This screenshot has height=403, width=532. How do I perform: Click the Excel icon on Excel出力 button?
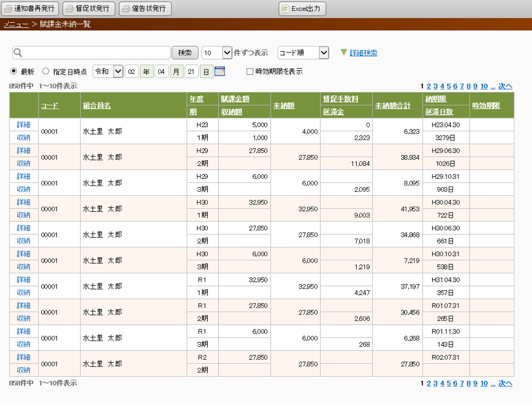pyautogui.click(x=286, y=9)
